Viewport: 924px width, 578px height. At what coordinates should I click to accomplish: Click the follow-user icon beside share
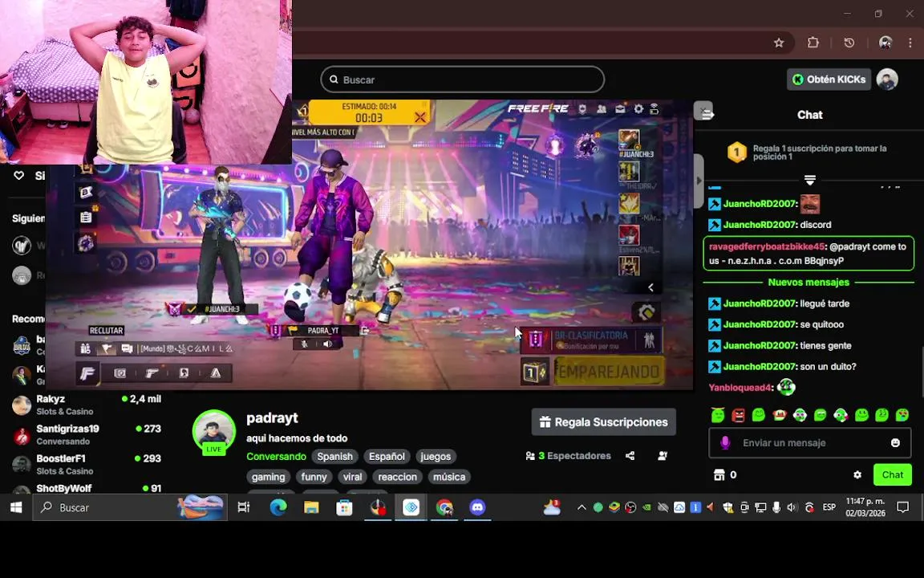pyautogui.click(x=663, y=456)
